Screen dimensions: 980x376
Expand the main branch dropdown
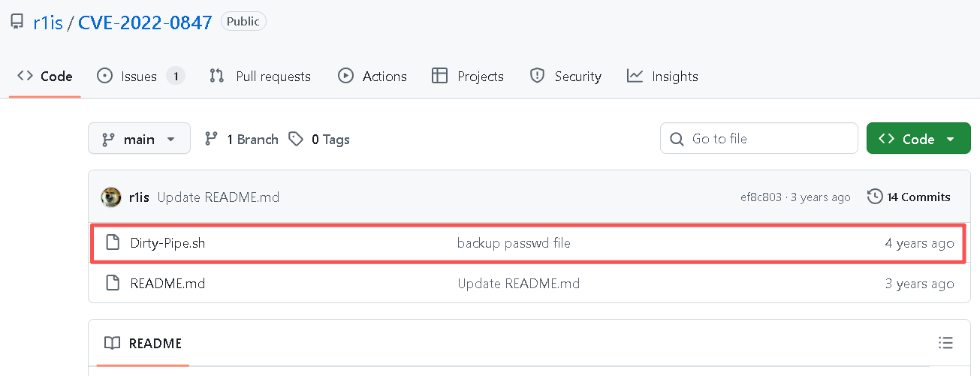(139, 139)
